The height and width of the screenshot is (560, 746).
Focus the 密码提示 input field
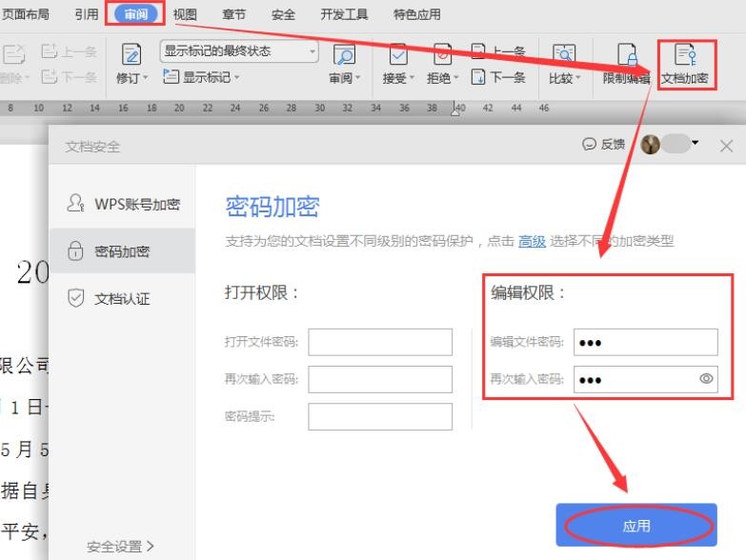pos(380,417)
